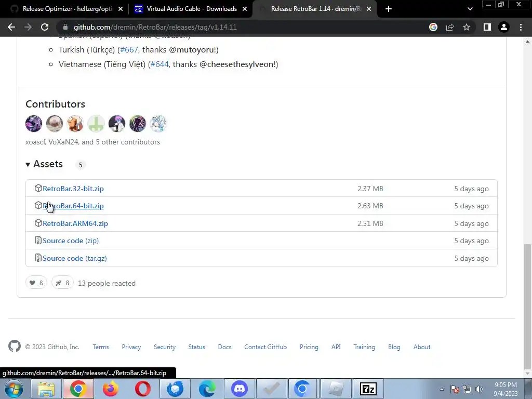Open File Explorer from taskbar

coord(46,389)
